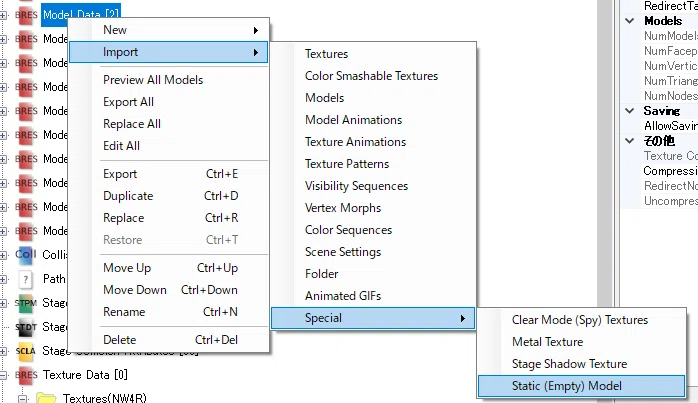Viewport: 698px width, 403px height.
Task: Click the STPM stage parameters icon
Action: (x=25, y=303)
